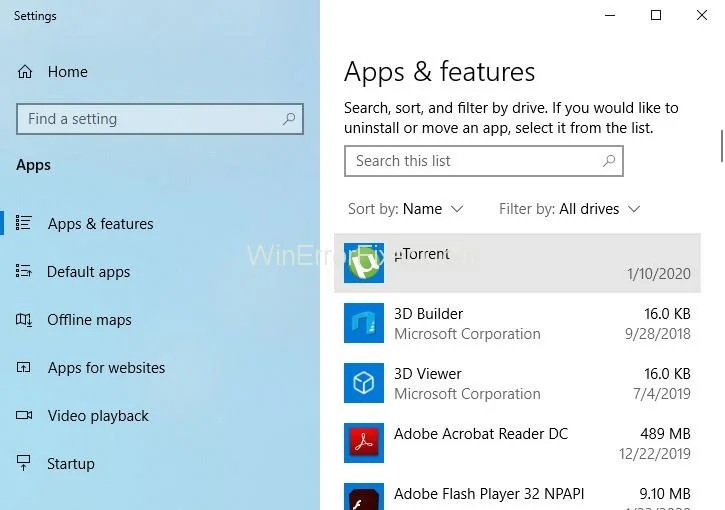Screen dimensions: 725x510
Task: Select Apps & features in sidebar
Action: coord(100,224)
